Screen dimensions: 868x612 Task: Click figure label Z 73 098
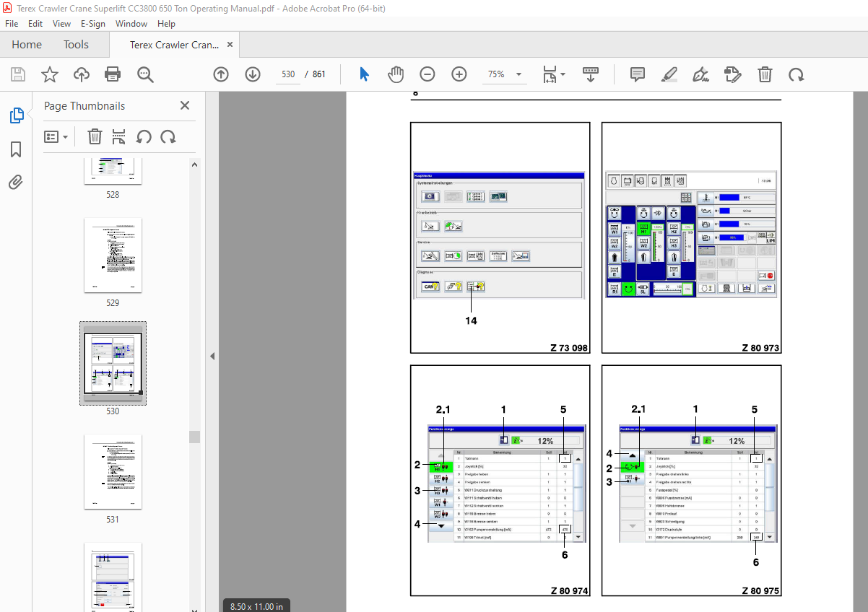569,348
